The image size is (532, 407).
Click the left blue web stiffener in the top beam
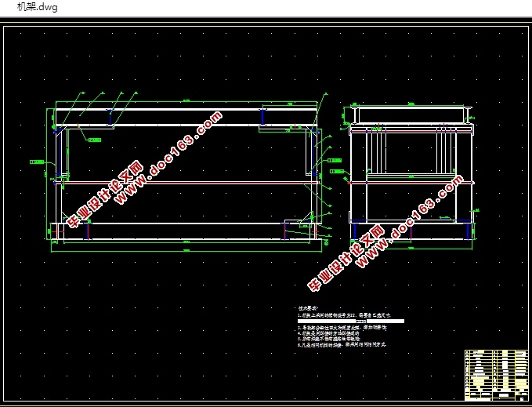[110, 117]
